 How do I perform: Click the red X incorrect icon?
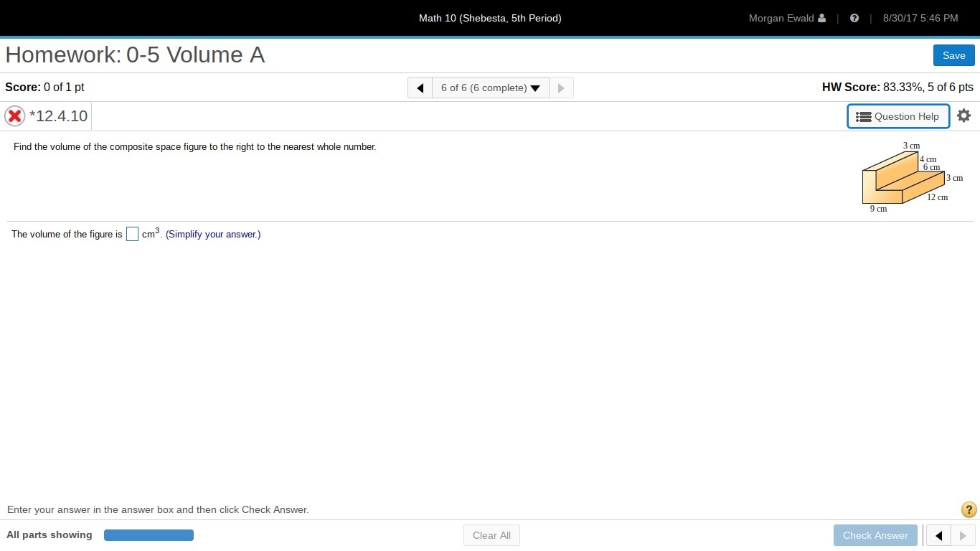(x=14, y=116)
